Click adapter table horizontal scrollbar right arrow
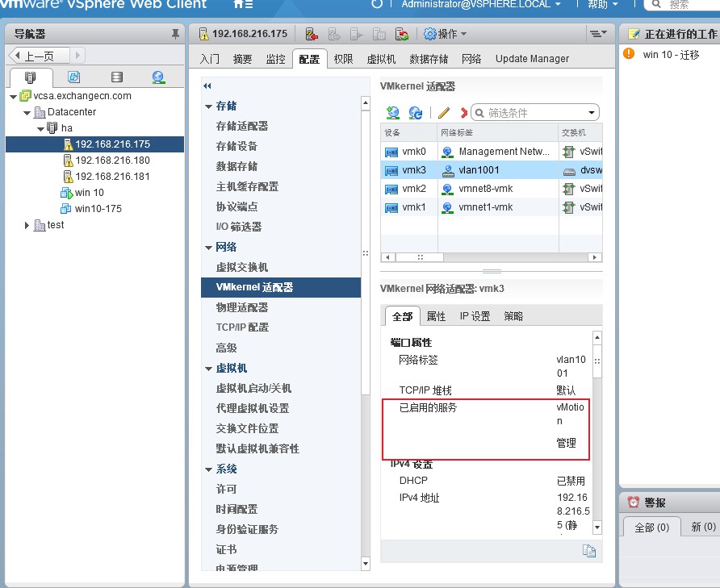This screenshot has width=720, height=588. click(595, 257)
